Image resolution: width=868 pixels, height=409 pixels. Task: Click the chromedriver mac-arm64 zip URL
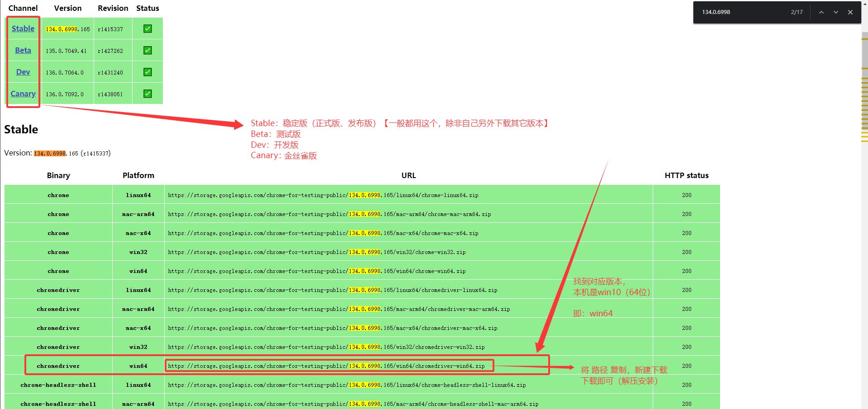click(339, 309)
